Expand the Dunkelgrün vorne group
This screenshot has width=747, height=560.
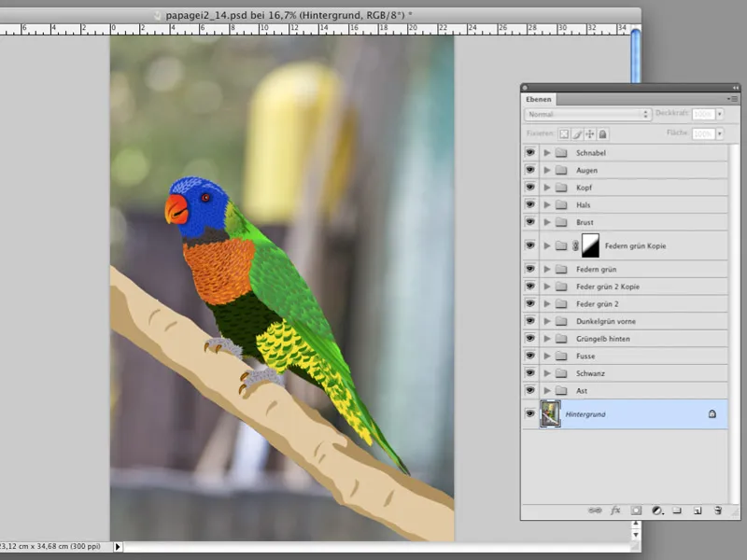click(547, 321)
